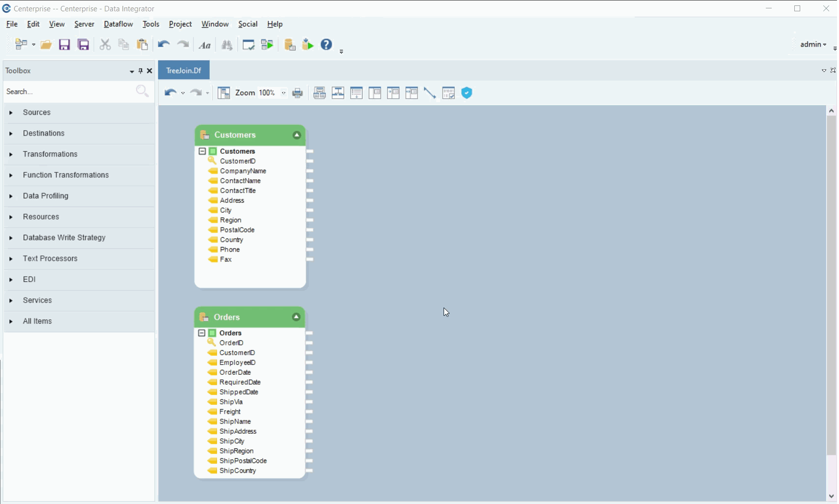Click the Paste clipboard icon
This screenshot has height=504, width=839.
(142, 45)
